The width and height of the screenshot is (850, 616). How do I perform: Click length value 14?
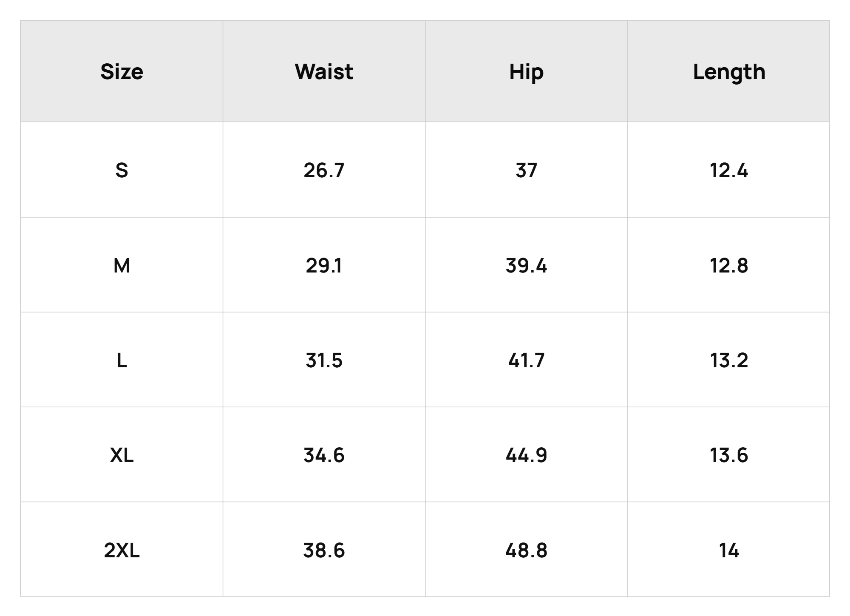tap(729, 550)
